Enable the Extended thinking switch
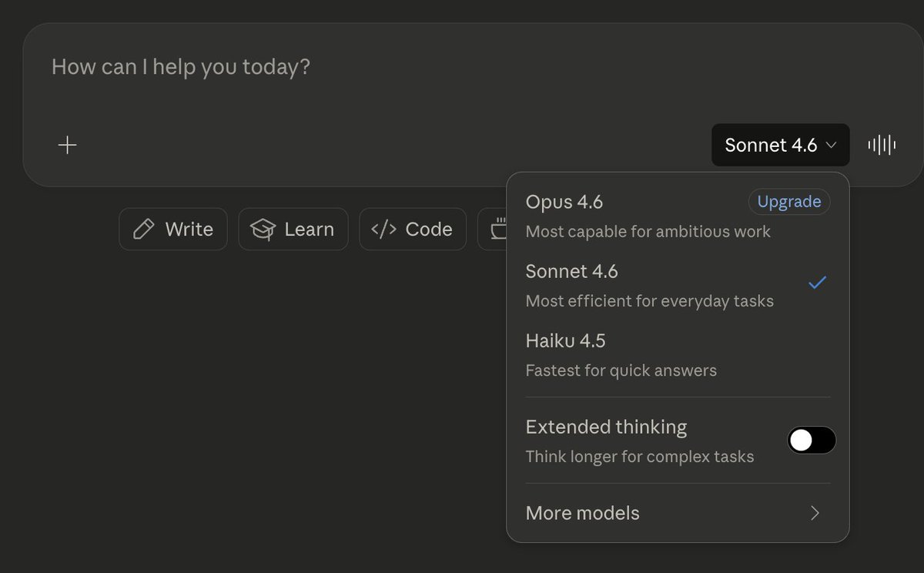The height and width of the screenshot is (573, 924). [812, 441]
